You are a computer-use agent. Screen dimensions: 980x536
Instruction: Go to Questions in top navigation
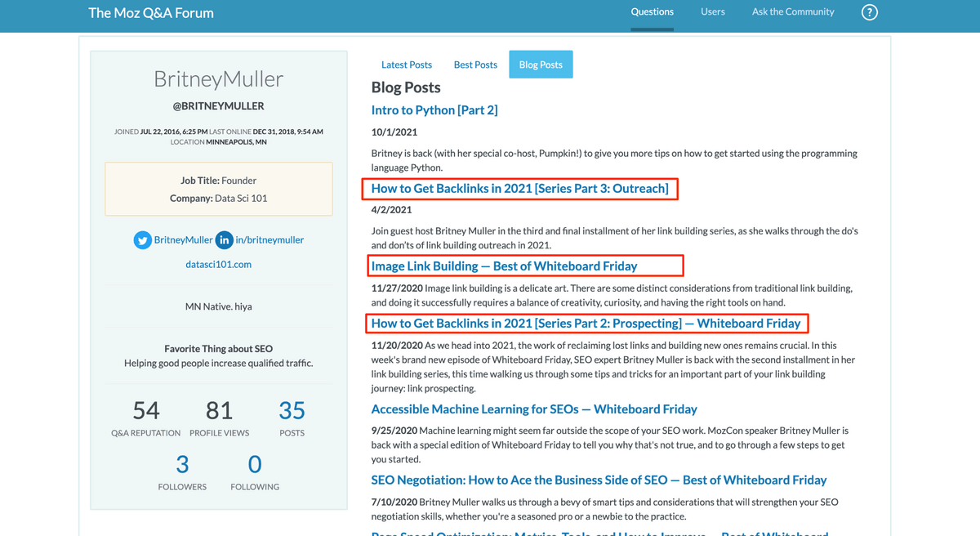652,12
